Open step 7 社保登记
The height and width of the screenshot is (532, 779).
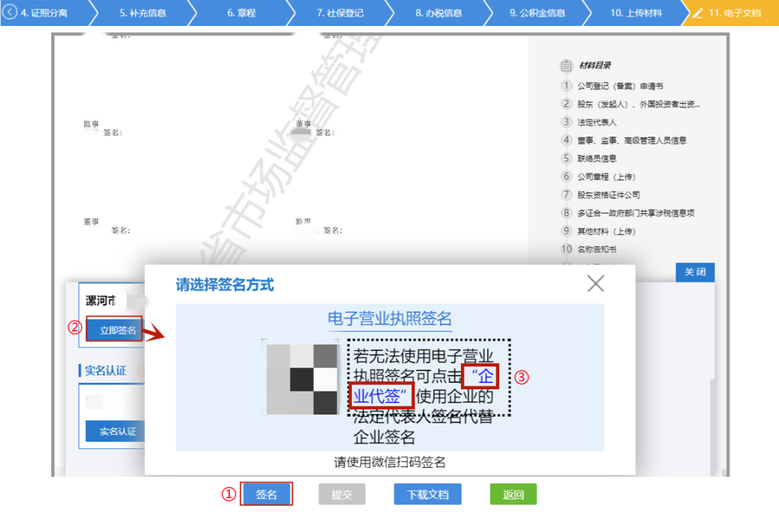click(340, 13)
